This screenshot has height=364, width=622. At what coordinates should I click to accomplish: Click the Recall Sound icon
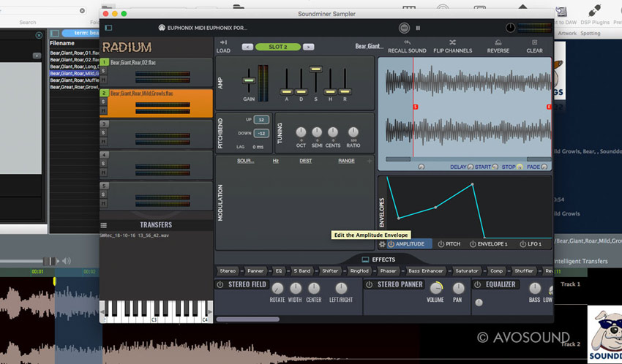[407, 42]
